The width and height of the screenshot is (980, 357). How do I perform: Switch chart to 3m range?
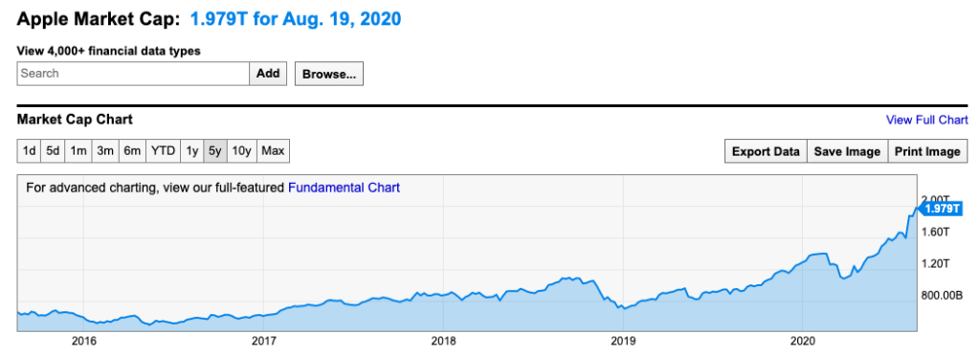click(x=105, y=151)
